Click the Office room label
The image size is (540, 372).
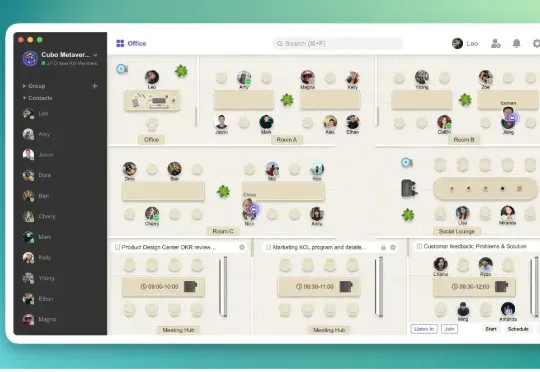click(152, 140)
